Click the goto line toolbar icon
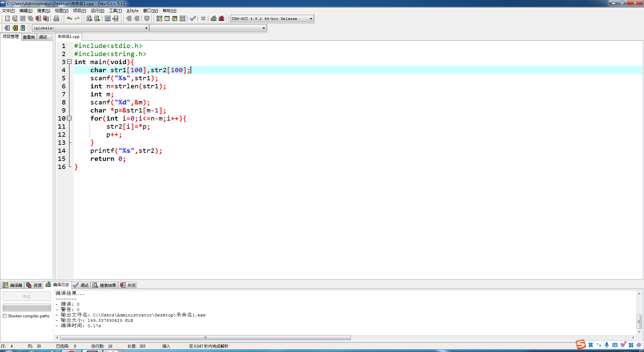The image size is (644, 352). 115,18
